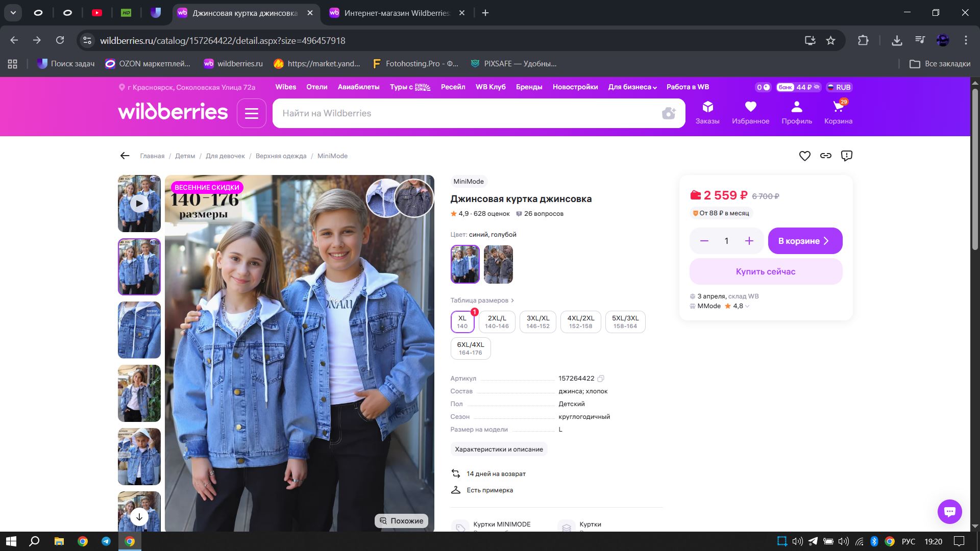Expand seller MMode rating chevron
The image size is (980, 551).
747,307
